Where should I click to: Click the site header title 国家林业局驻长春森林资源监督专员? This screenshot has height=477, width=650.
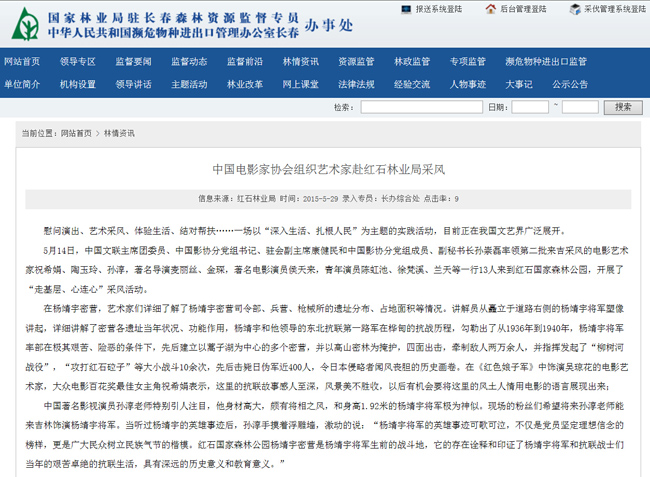point(173,18)
